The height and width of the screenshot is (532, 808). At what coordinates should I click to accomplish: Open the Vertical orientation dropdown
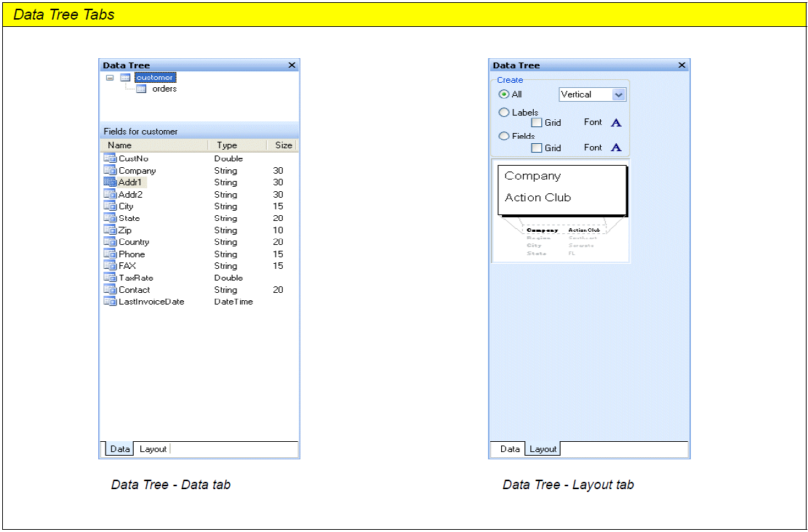pos(618,94)
